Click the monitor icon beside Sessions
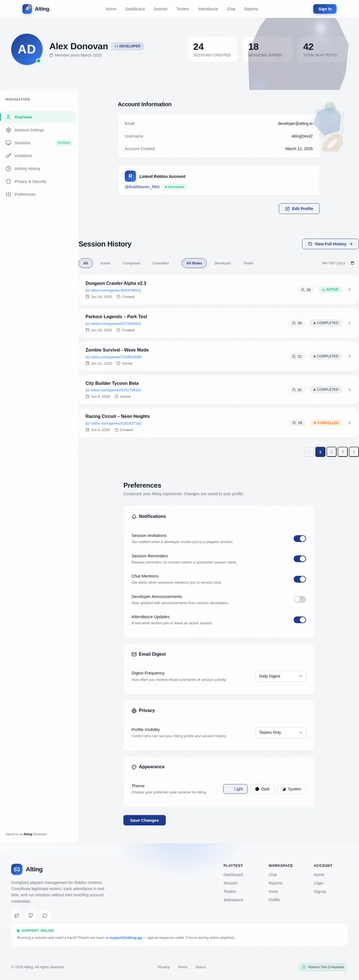 pyautogui.click(x=8, y=143)
